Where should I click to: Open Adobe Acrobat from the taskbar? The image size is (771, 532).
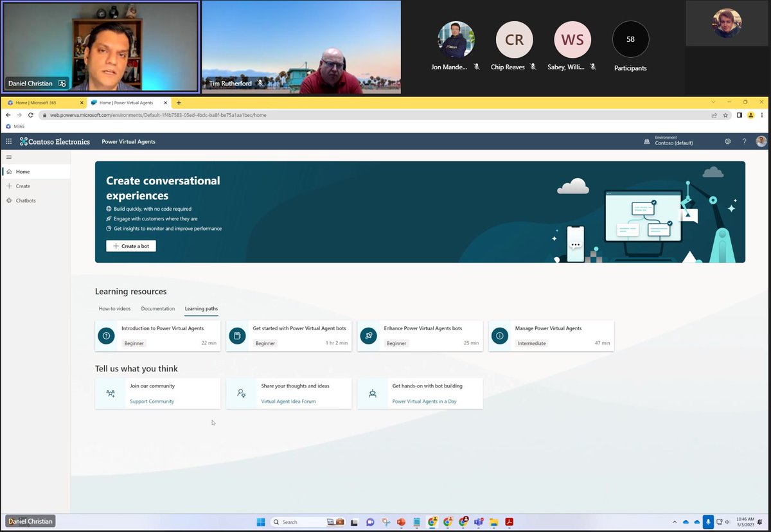(510, 522)
